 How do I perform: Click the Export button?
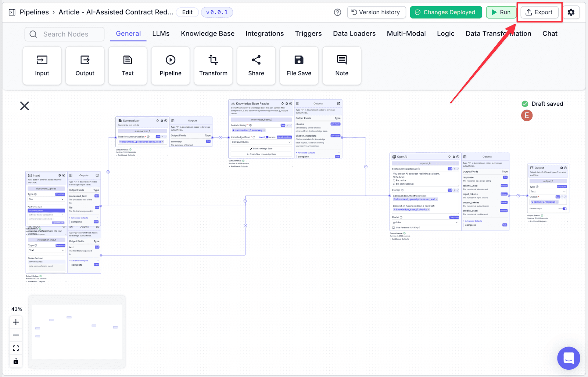(x=539, y=12)
